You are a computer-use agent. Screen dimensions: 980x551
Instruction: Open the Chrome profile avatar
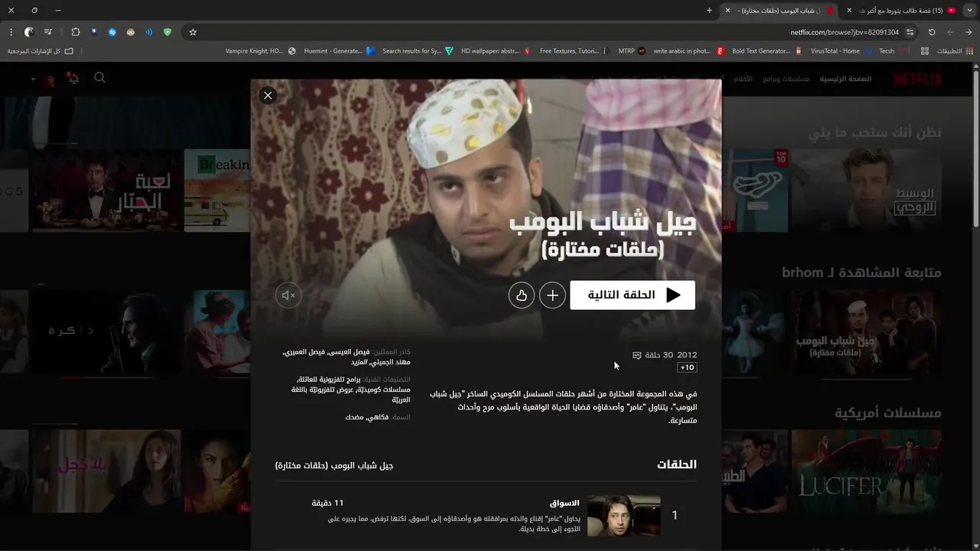click(x=29, y=32)
